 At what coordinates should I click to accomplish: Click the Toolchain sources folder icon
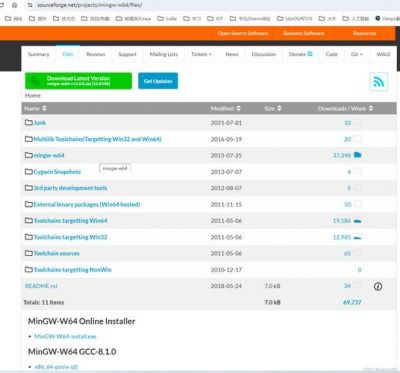pos(29,253)
